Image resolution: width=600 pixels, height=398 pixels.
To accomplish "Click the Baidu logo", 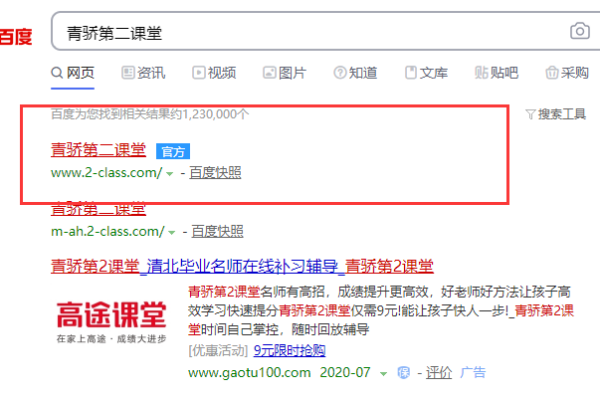I will click(16, 37).
